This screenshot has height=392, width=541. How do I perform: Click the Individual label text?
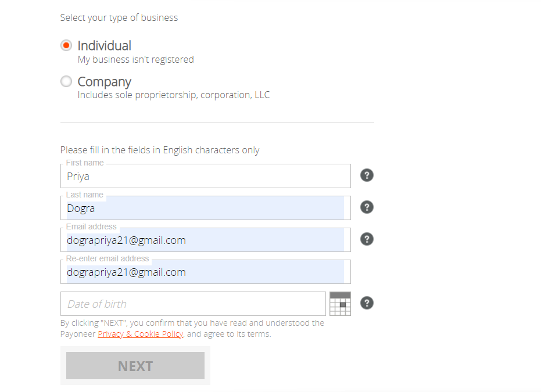104,45
